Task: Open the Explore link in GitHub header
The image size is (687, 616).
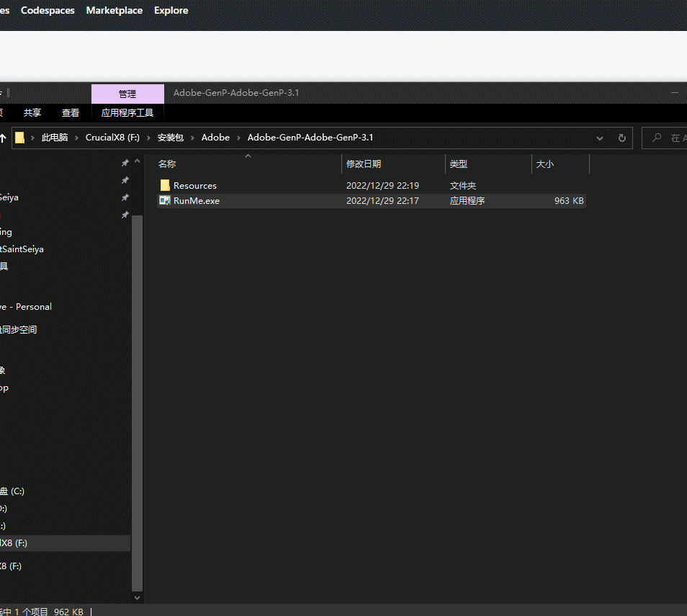Action: pos(171,11)
